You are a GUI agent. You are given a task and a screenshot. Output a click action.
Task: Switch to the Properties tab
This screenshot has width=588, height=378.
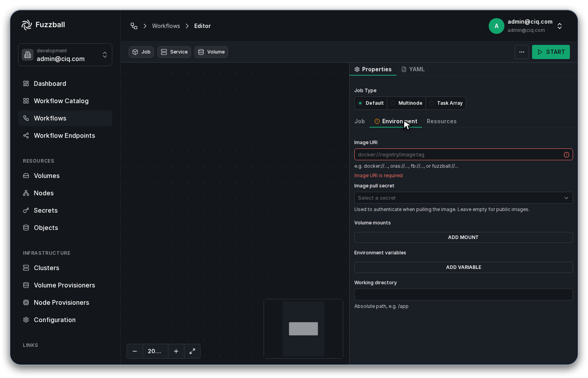tap(373, 69)
